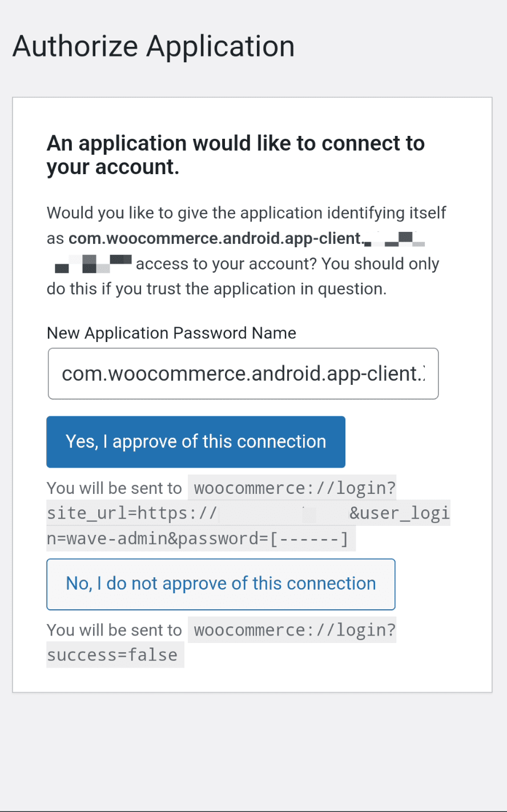507x812 pixels.
Task: Click the Authorize Application page heading
Action: click(152, 46)
